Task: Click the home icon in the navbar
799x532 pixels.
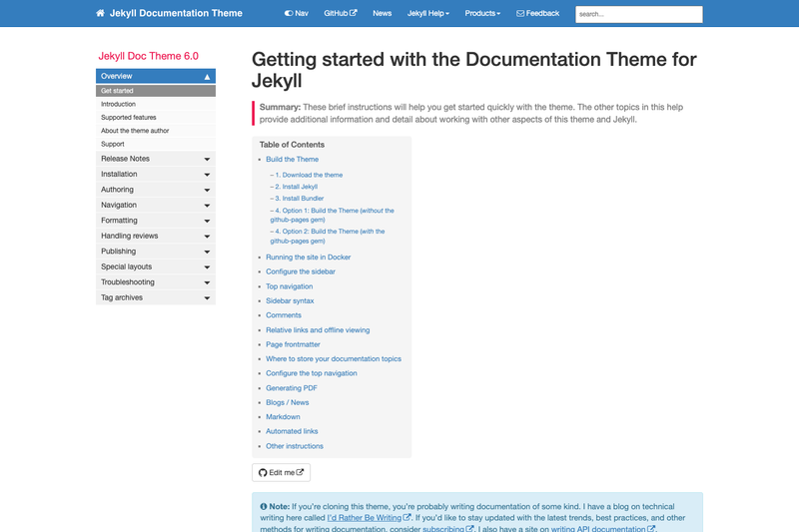Action: [100, 13]
